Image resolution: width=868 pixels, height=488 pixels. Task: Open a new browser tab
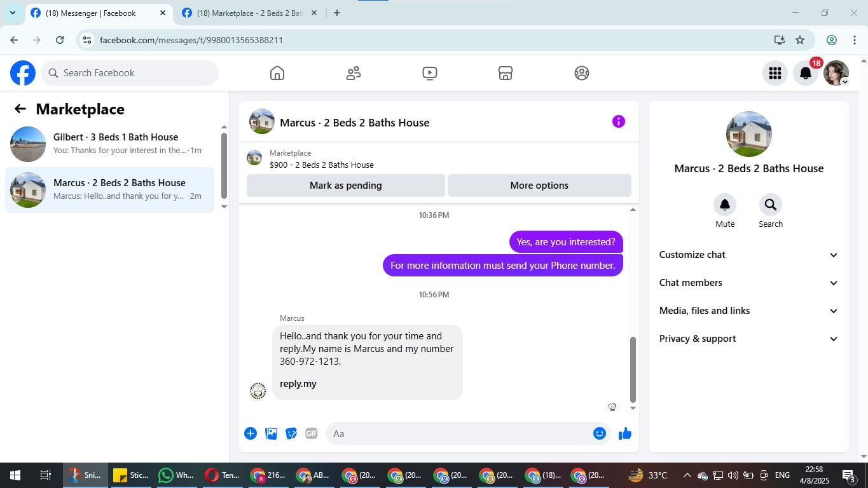(337, 13)
